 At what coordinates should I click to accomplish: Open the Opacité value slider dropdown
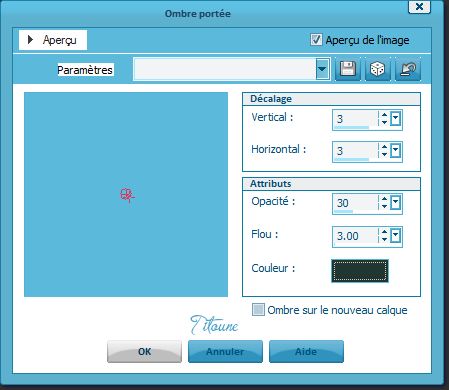tap(395, 202)
